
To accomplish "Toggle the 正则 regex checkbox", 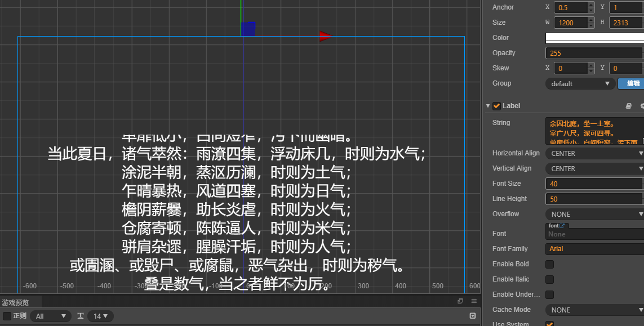I will pos(7,316).
